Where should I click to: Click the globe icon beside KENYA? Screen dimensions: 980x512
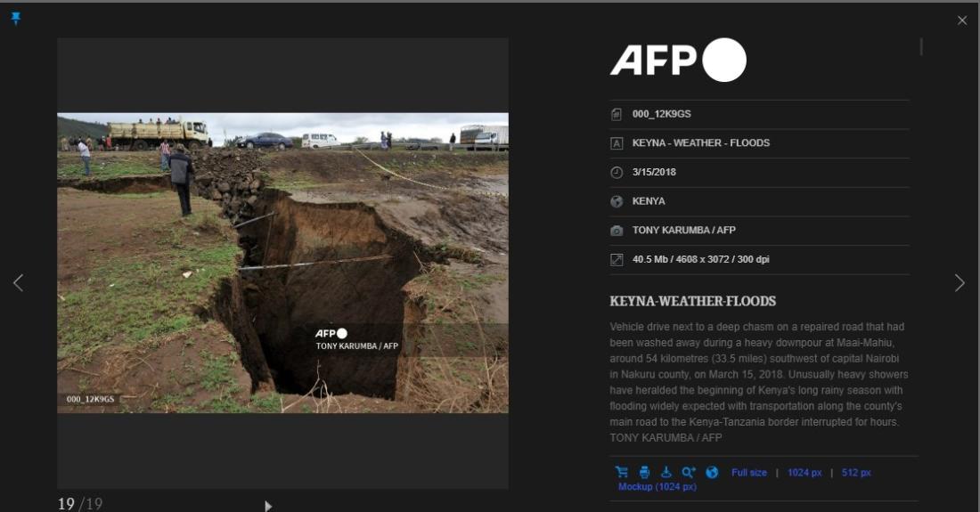pyautogui.click(x=617, y=201)
